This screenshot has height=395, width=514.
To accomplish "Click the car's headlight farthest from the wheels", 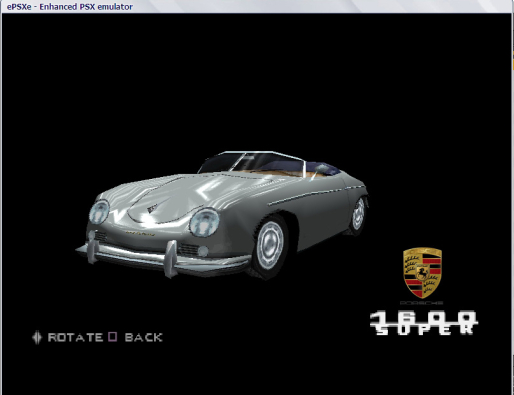I will point(99,212).
